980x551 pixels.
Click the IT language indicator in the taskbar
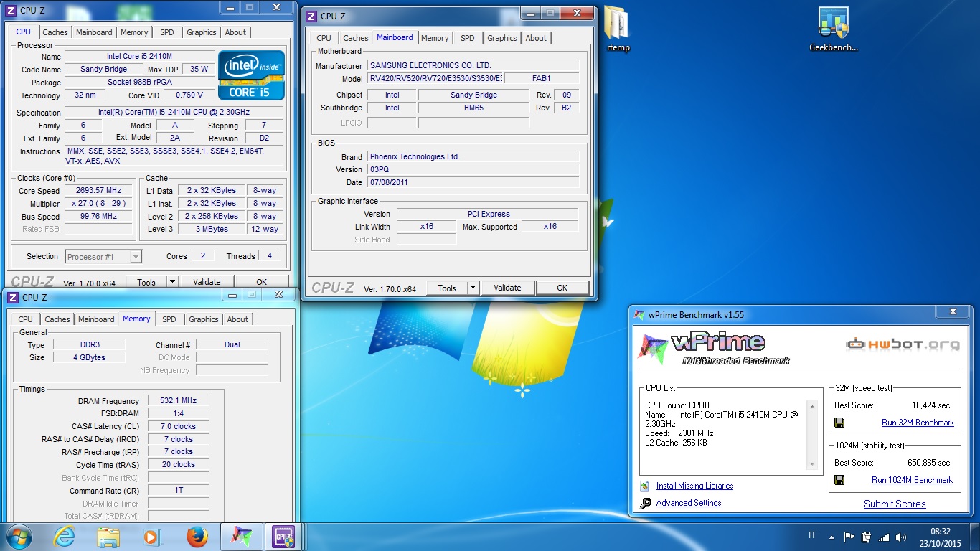812,535
